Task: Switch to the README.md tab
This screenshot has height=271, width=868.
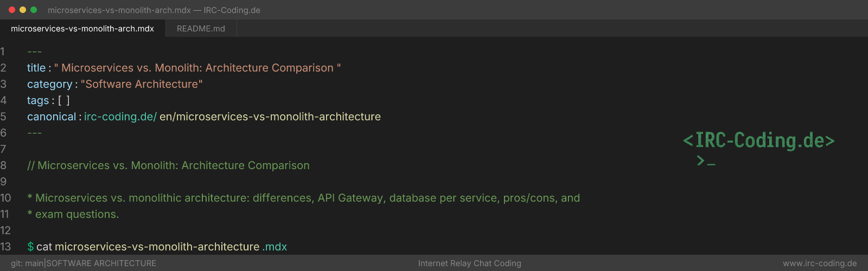Action: point(201,29)
